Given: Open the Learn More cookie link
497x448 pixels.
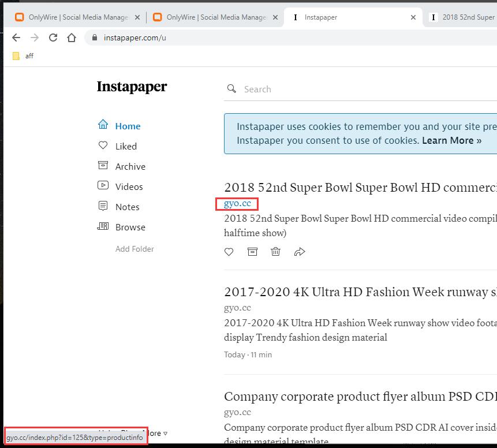Looking at the screenshot, I should point(451,140).
